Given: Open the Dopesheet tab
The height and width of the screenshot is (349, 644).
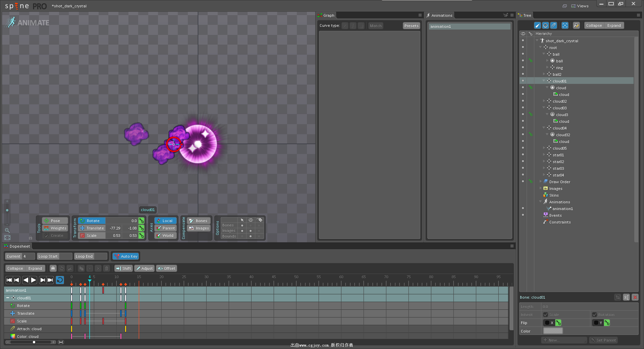Looking at the screenshot, I should coord(17,246).
